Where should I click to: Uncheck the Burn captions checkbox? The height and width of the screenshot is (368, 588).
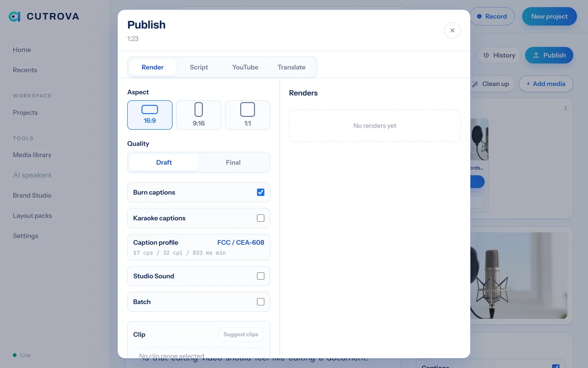[260, 192]
